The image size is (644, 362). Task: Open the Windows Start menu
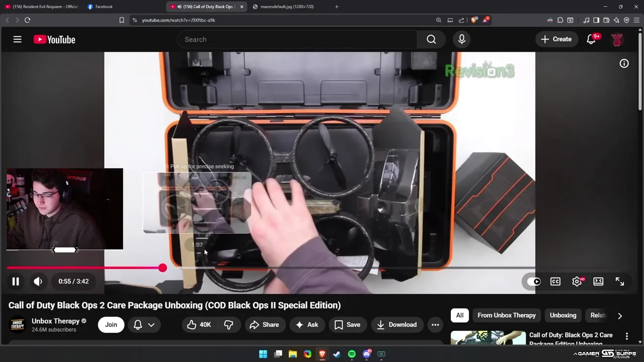click(x=263, y=354)
